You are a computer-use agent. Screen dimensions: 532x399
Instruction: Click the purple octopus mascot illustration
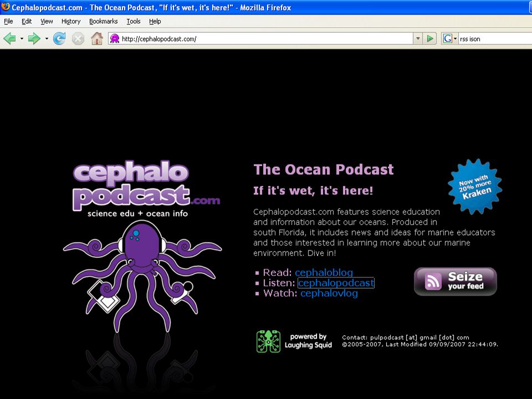coord(142,277)
